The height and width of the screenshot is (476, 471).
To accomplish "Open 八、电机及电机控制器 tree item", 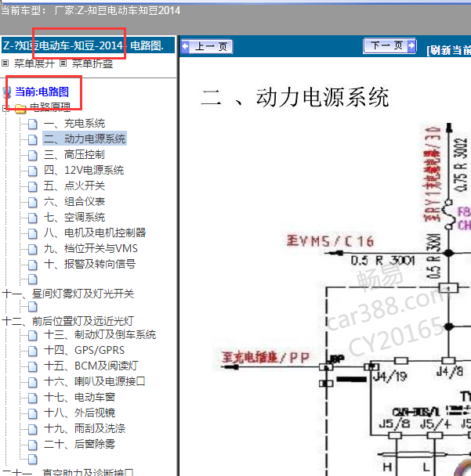I will (x=95, y=233).
